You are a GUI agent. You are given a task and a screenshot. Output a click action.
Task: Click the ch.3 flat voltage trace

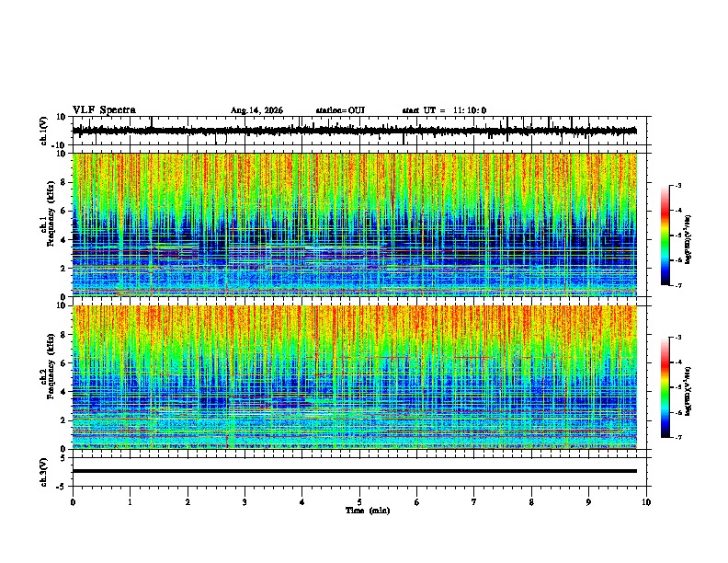[355, 471]
